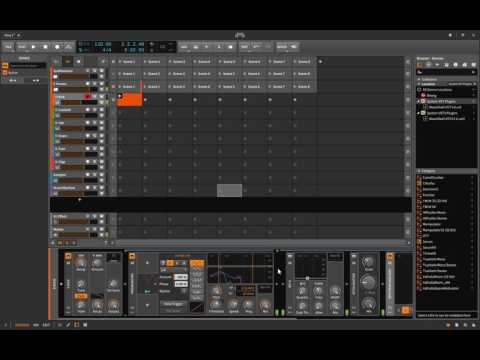Collapse the highlighted System VST Plugins folder

click(x=419, y=101)
